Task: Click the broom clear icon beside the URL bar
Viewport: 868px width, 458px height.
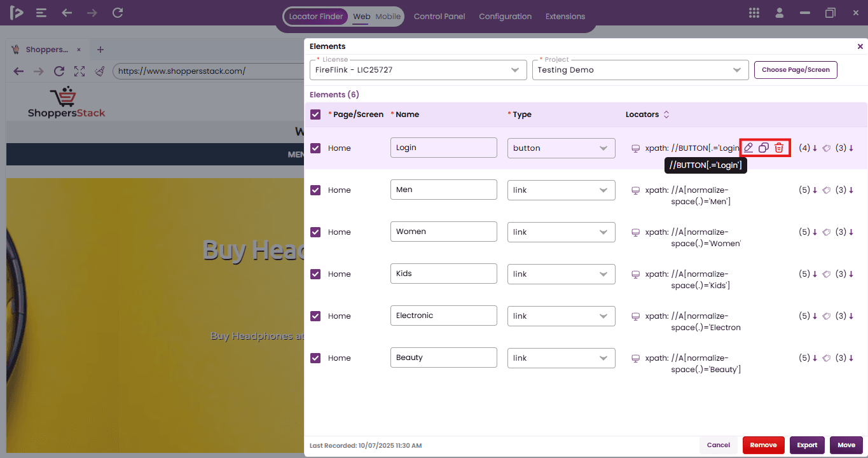Action: click(100, 71)
